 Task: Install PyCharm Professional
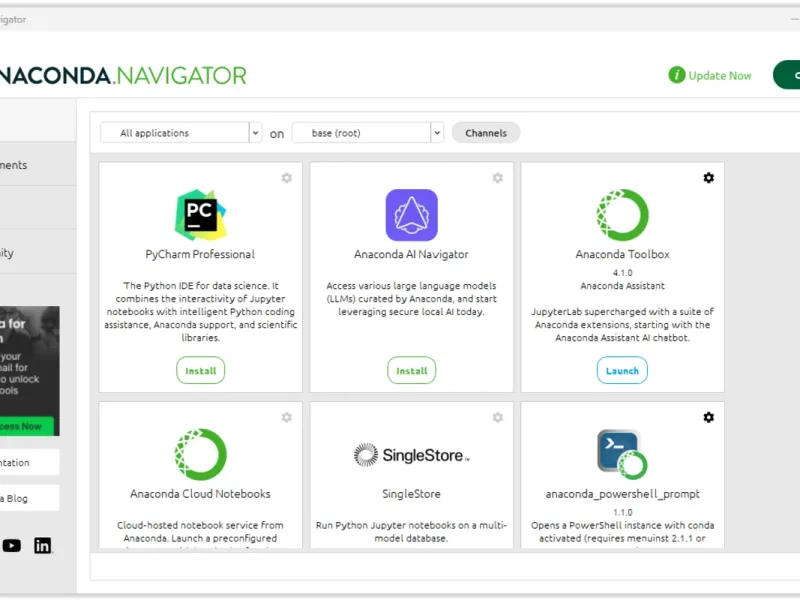pyautogui.click(x=201, y=370)
